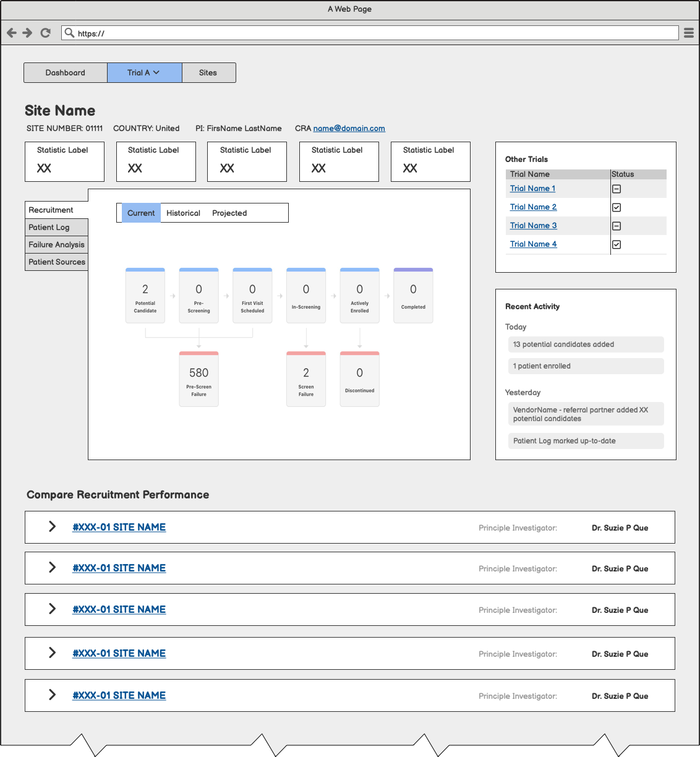The height and width of the screenshot is (757, 700).
Task: Select the Current view tab
Action: point(141,213)
